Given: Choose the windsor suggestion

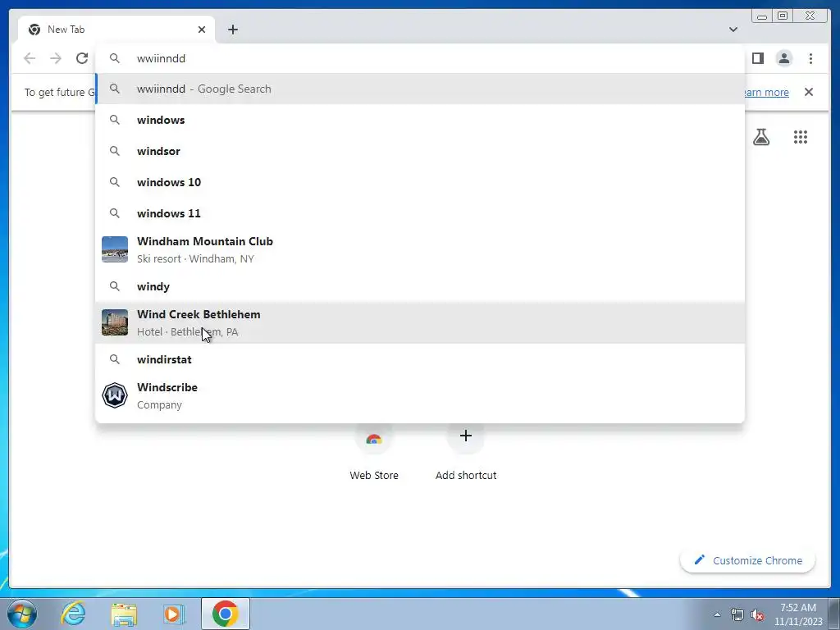Looking at the screenshot, I should click(x=420, y=151).
